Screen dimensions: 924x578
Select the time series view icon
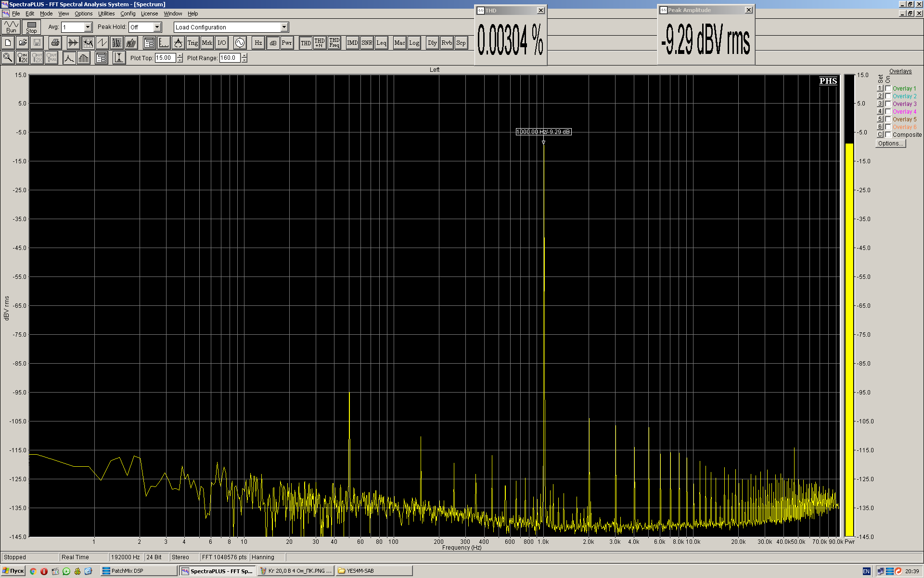[73, 43]
